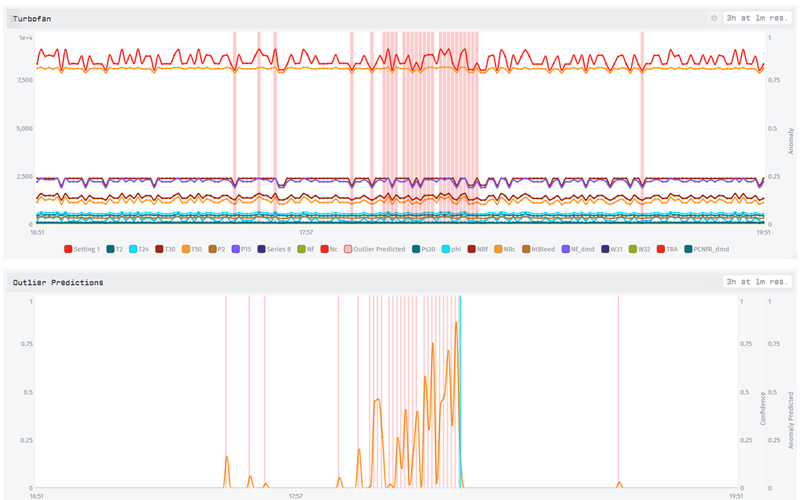Toggle the NRf series in legend
Screen dimensions: 800x500
tap(478, 249)
